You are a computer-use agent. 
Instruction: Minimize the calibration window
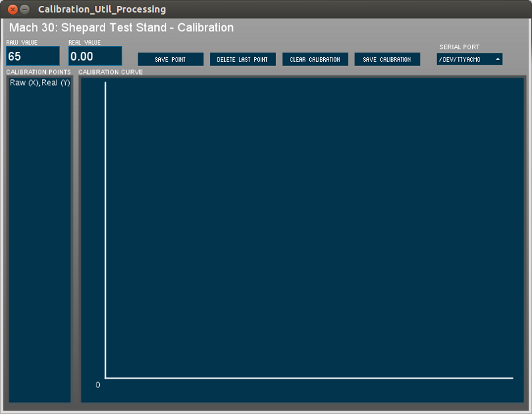[25, 9]
